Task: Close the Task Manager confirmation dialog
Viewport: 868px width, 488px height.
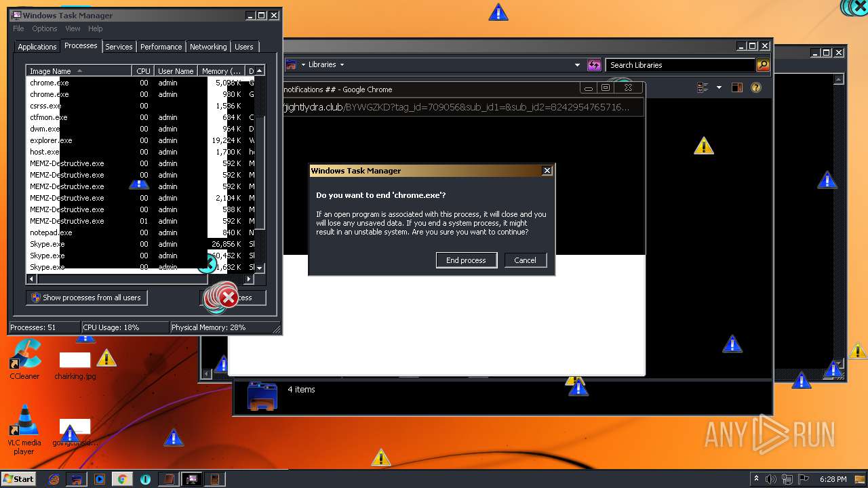Action: point(547,171)
